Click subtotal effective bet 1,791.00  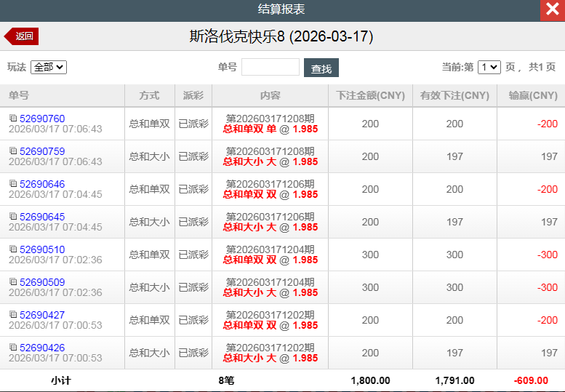(x=454, y=380)
